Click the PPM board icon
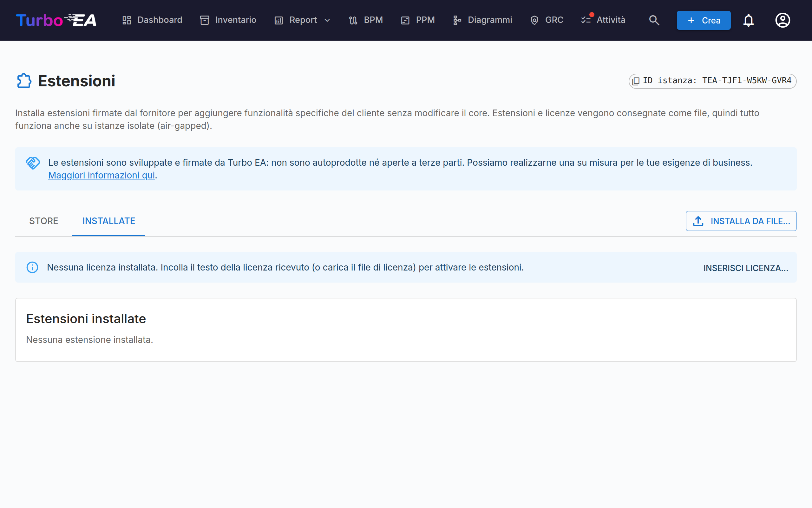Viewport: 812px width, 508px height. [405, 21]
